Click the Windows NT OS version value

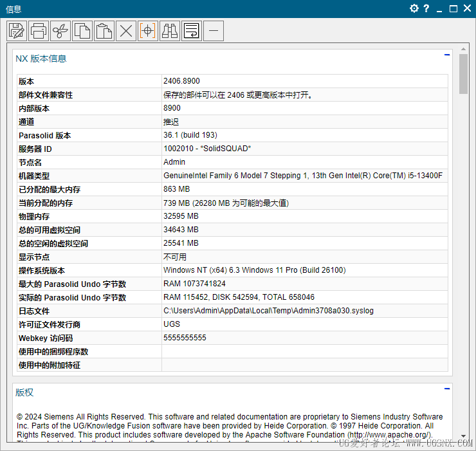click(254, 270)
